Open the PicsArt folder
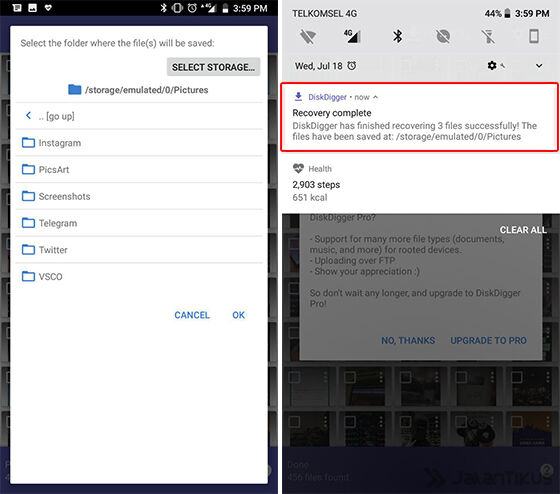Viewport: 560px width, 494px height. pos(139,169)
